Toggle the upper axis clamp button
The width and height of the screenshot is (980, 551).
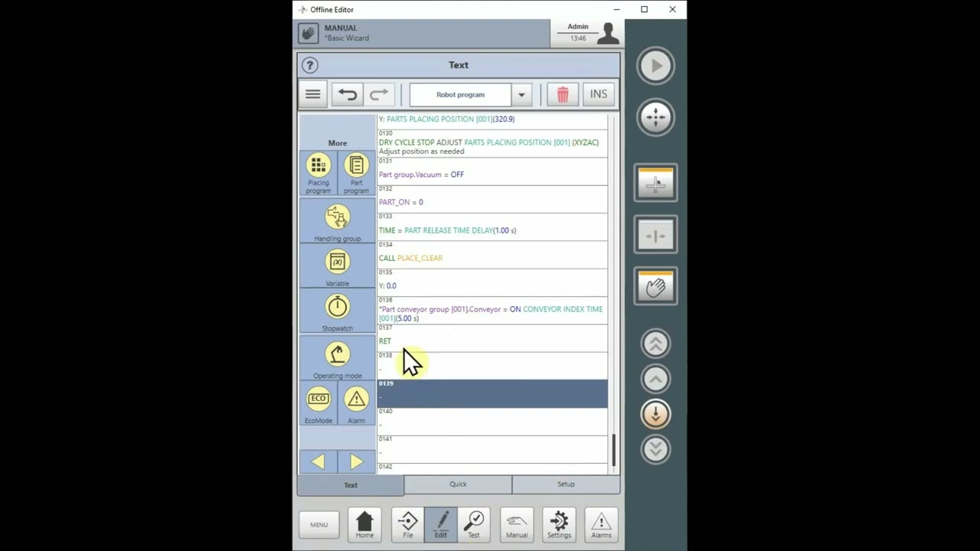click(655, 184)
